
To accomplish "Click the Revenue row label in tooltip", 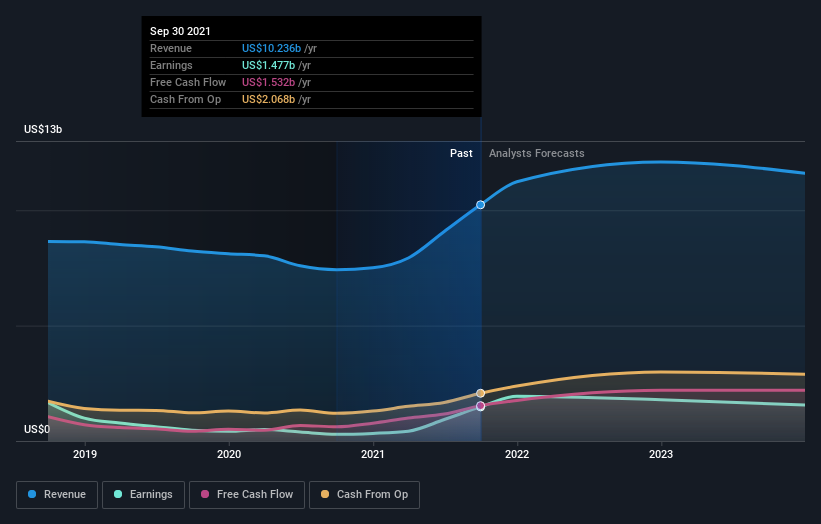I will point(171,48).
